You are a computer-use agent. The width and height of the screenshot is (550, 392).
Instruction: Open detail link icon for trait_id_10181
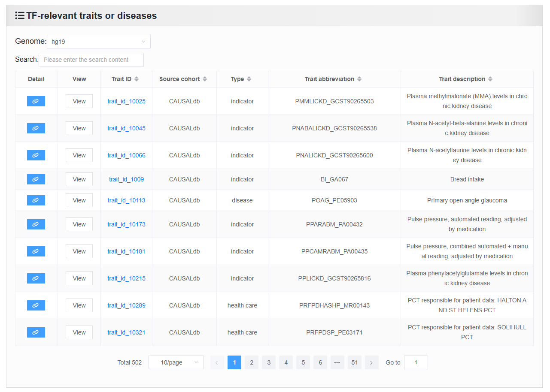[36, 251]
